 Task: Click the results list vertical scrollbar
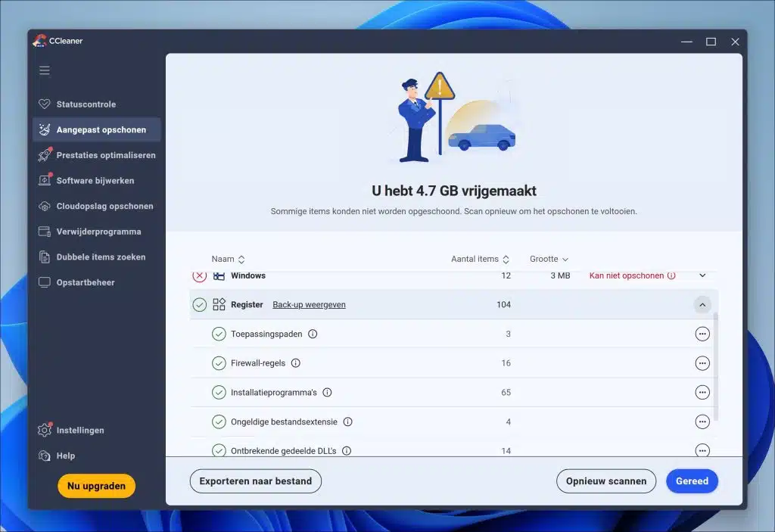[x=715, y=366]
